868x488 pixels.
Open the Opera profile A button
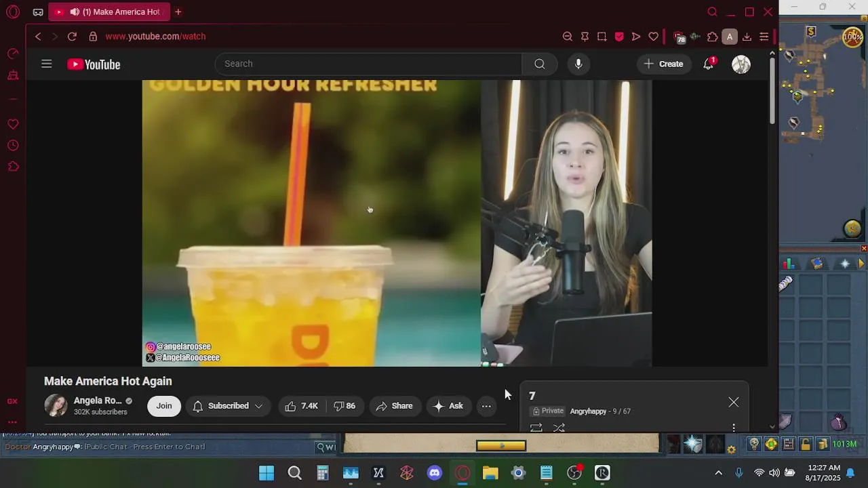pyautogui.click(x=730, y=37)
